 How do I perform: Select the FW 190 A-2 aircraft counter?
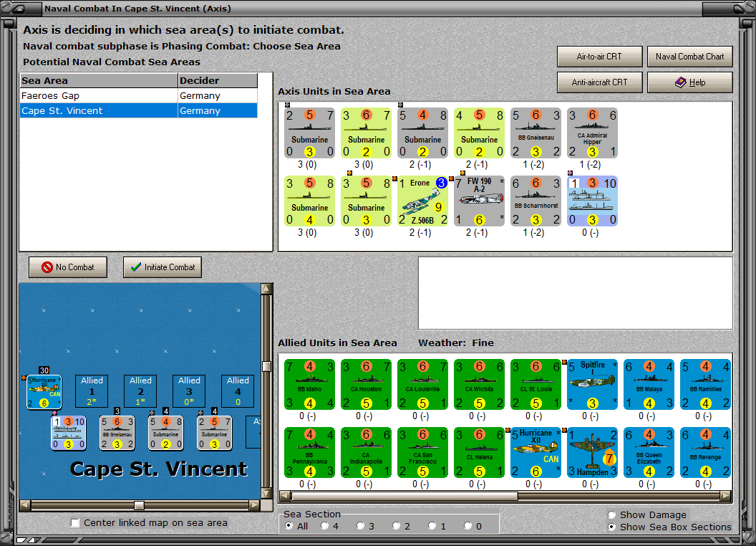[479, 201]
